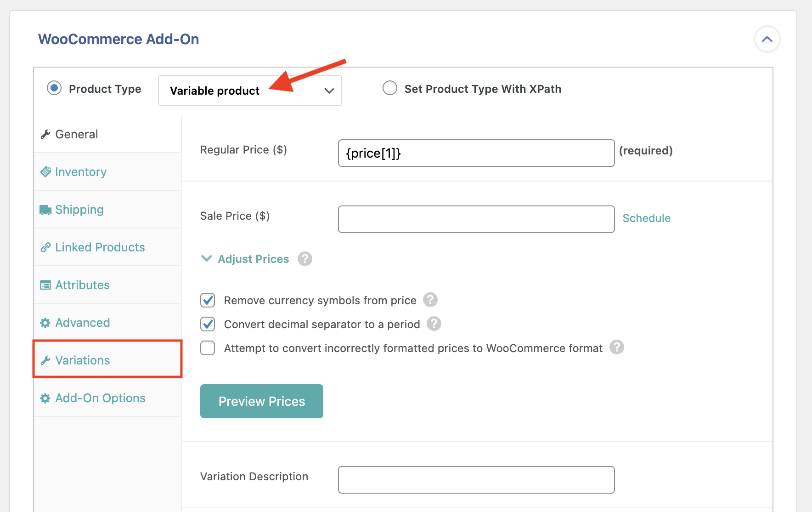Click help icon next to Convert decimal separator
This screenshot has height=512, width=812.
click(434, 324)
